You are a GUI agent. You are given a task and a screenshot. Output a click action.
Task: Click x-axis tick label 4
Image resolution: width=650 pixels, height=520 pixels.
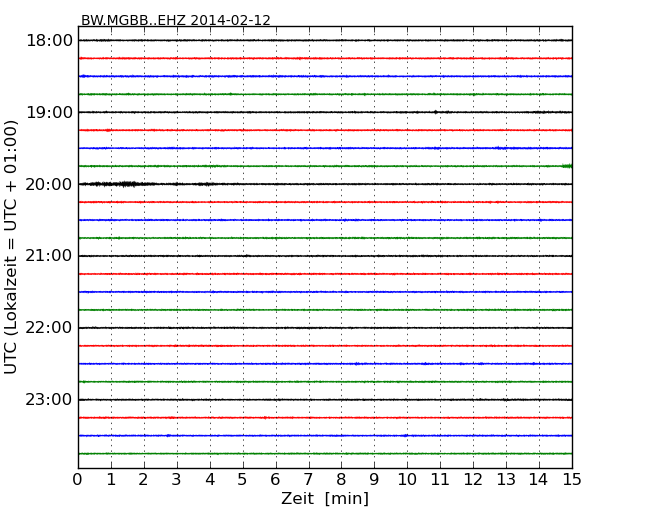210,480
